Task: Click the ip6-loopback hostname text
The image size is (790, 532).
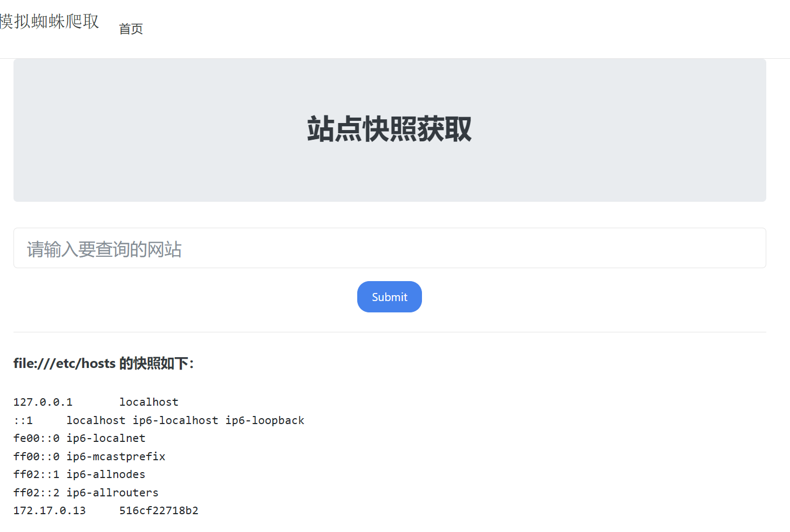Action: [x=264, y=420]
